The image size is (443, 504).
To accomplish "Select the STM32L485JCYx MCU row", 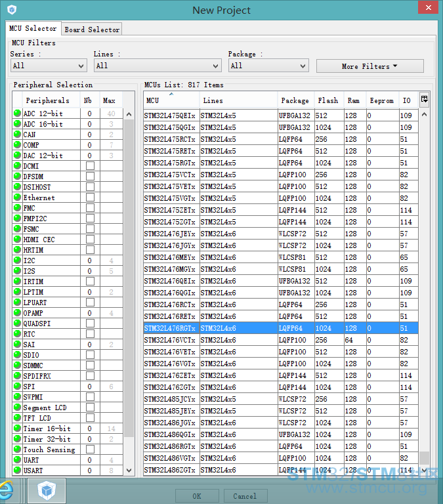I will [281, 399].
